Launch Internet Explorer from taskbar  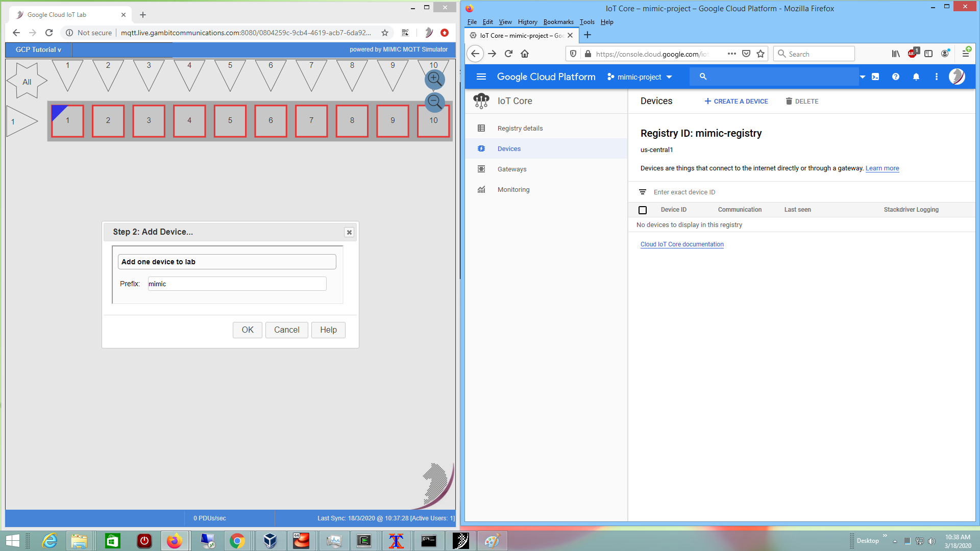pyautogui.click(x=50, y=541)
